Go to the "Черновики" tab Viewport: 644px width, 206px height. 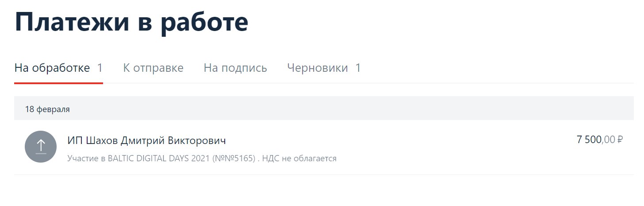317,68
